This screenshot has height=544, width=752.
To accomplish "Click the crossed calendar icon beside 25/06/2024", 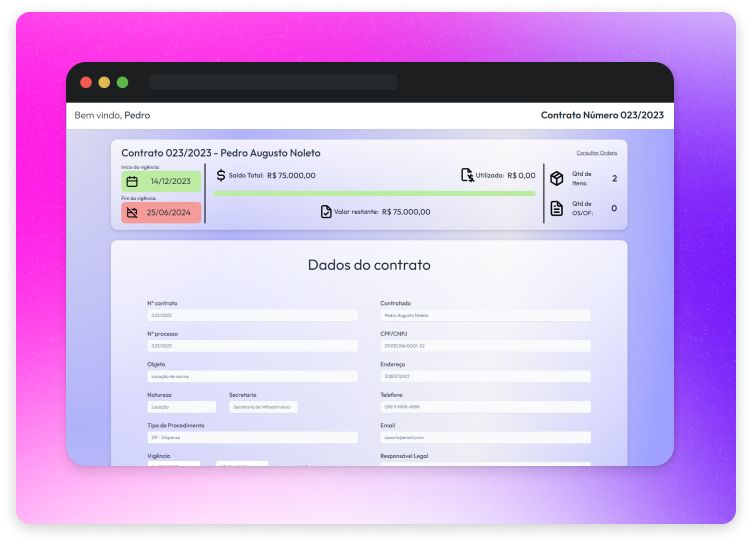I will (x=133, y=212).
